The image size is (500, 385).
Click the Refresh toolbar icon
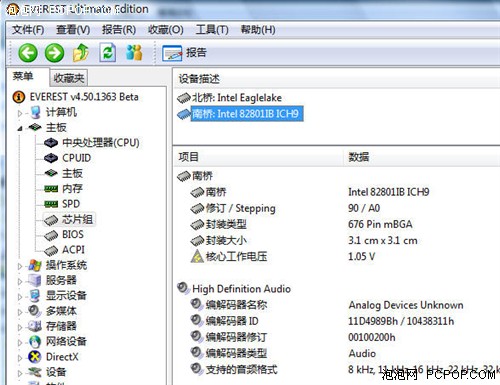pyautogui.click(x=108, y=53)
